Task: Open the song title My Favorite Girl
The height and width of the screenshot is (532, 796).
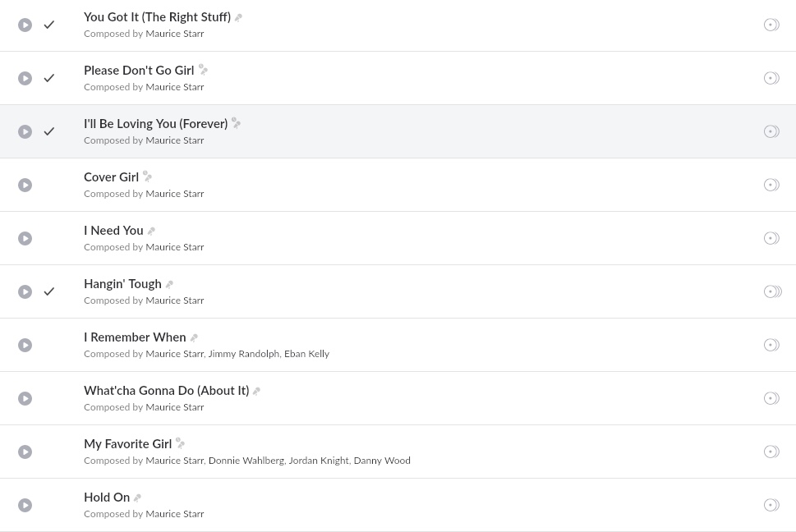Action: (x=128, y=444)
